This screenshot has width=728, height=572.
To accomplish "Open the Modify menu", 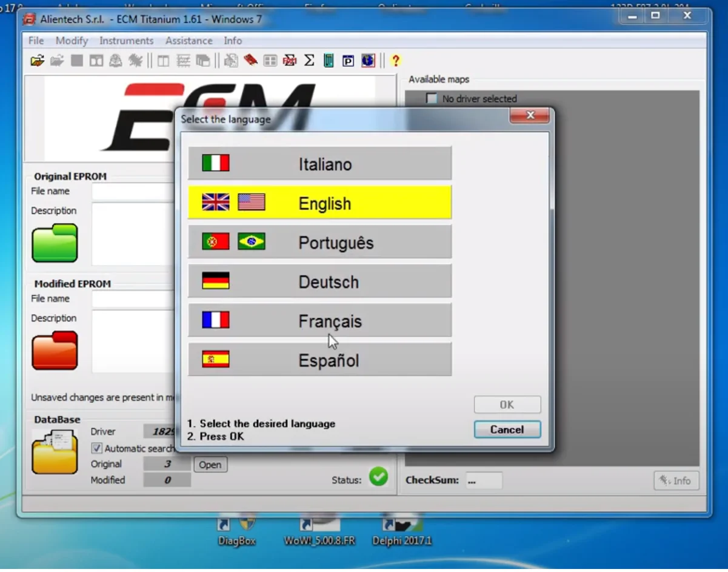I will tap(72, 41).
